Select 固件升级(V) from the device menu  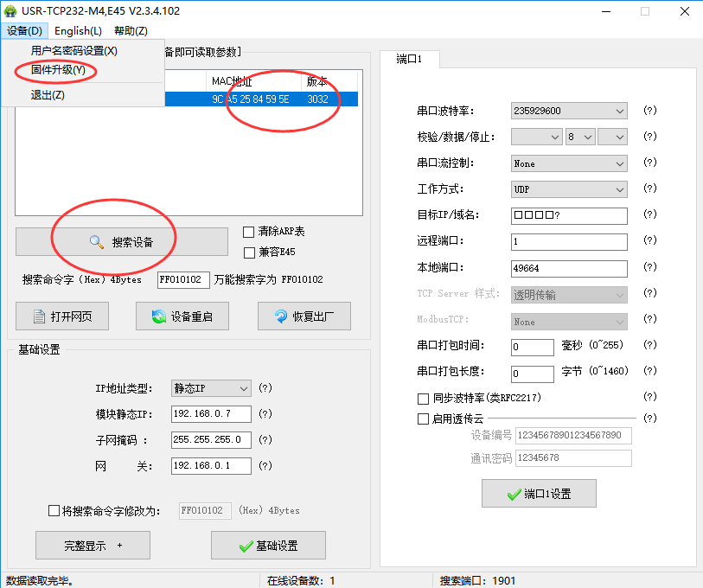pyautogui.click(x=58, y=70)
